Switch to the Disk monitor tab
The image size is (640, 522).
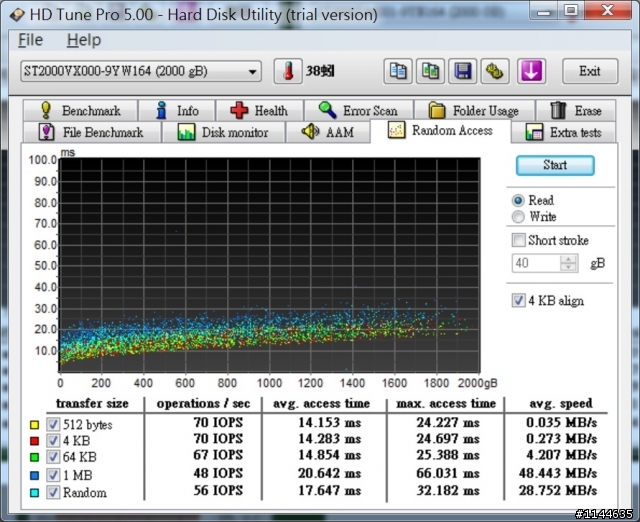coord(223,132)
